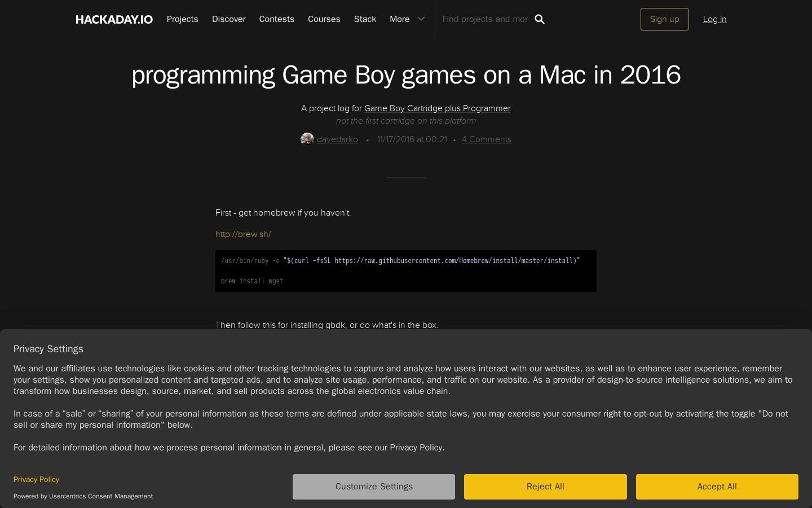This screenshot has height=508, width=812.
Task: Navigate to Courses
Action: 324,19
